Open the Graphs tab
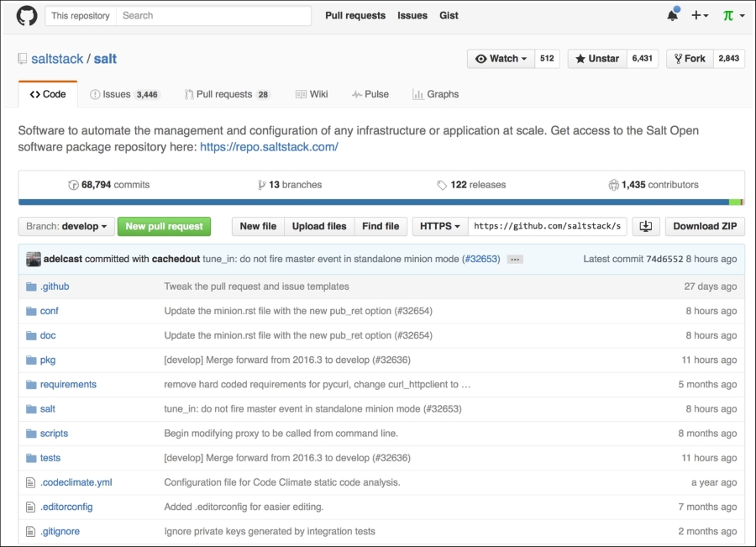The height and width of the screenshot is (547, 756). (435, 94)
